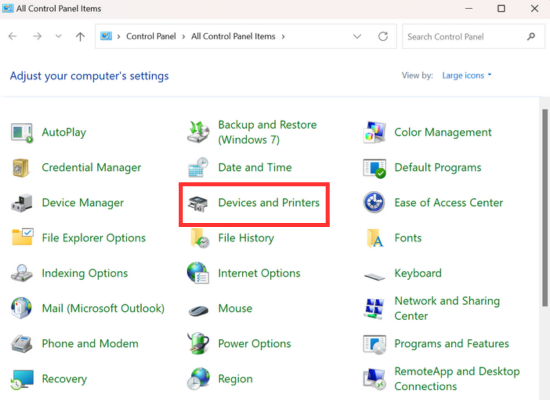The width and height of the screenshot is (550, 400).
Task: Open the Keyboard link
Action: pyautogui.click(x=418, y=273)
